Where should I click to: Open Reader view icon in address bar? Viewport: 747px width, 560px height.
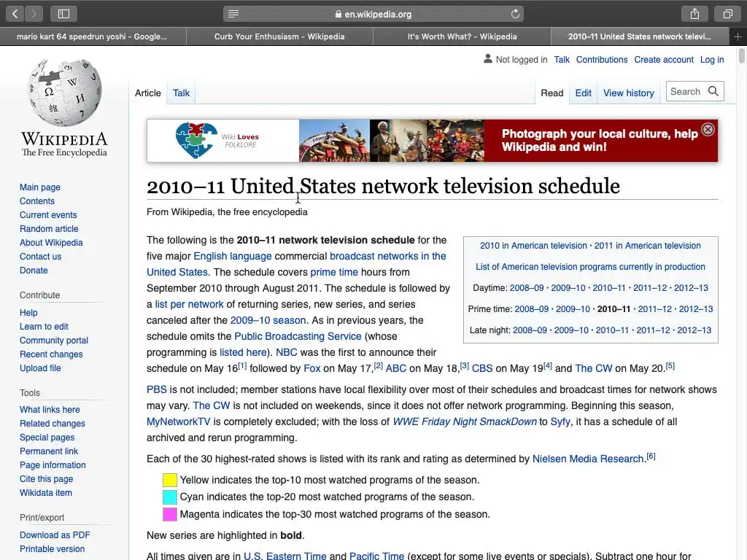[x=233, y=14]
